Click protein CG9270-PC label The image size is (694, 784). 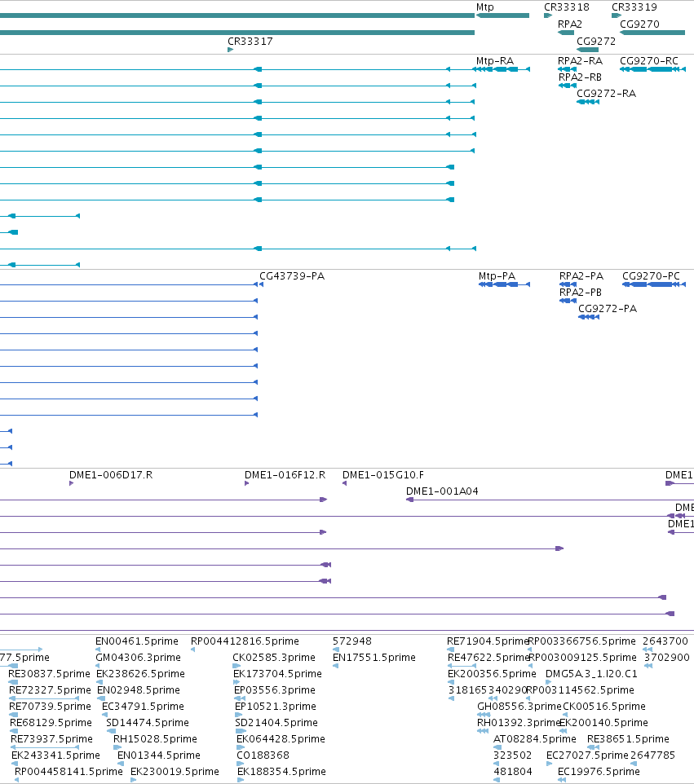click(x=651, y=276)
